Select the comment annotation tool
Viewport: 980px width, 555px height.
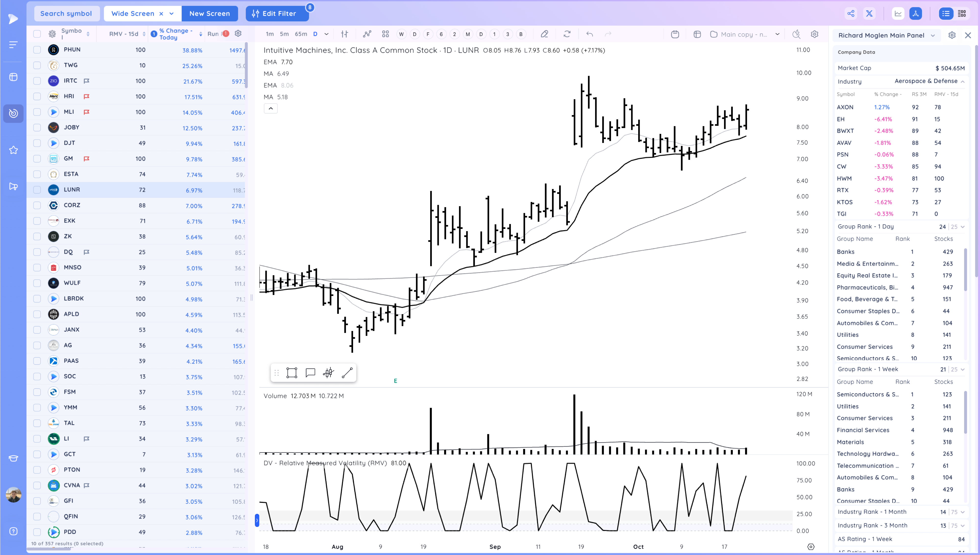pyautogui.click(x=310, y=373)
